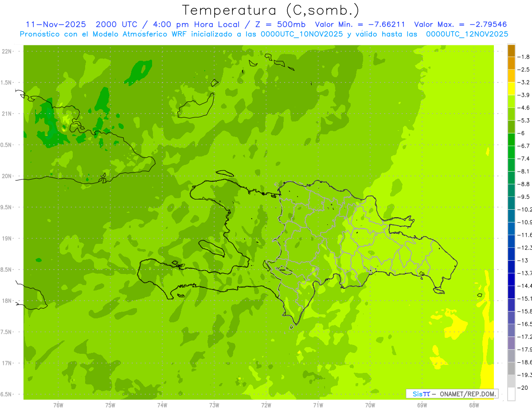Image resolution: width=532 pixels, height=411 pixels.
Task: Pick the yellow swatch between -3.2 and -3.9
Action: point(511,89)
